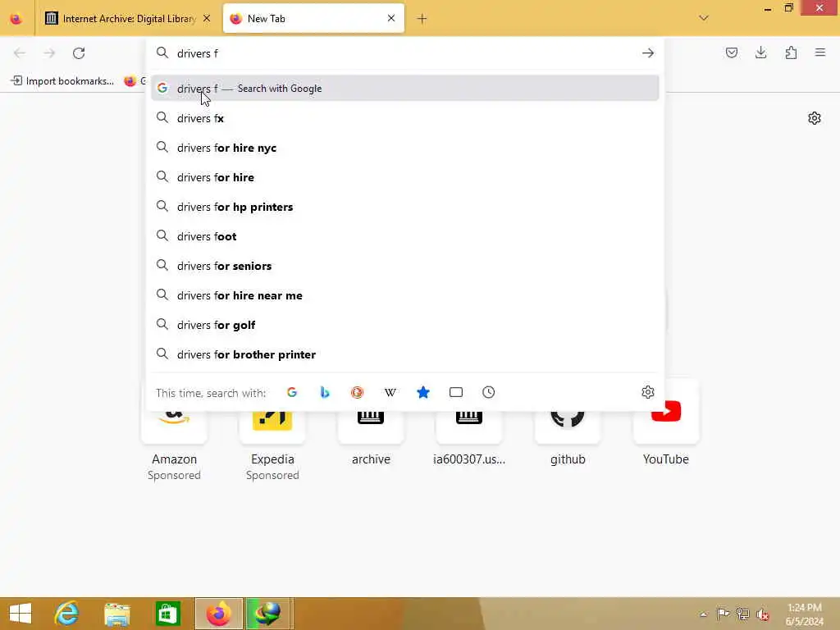Choose suggestion 'drivers foot'

405,235
